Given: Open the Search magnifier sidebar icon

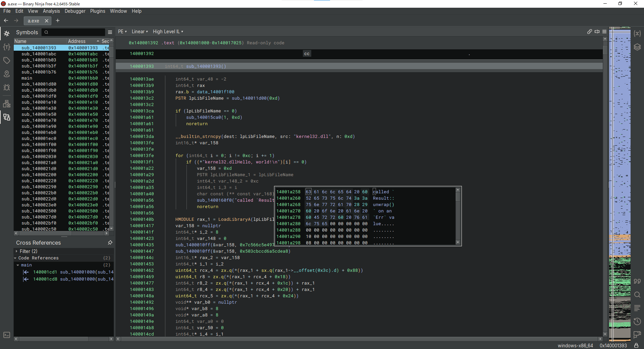Looking at the screenshot, I should [x=637, y=295].
